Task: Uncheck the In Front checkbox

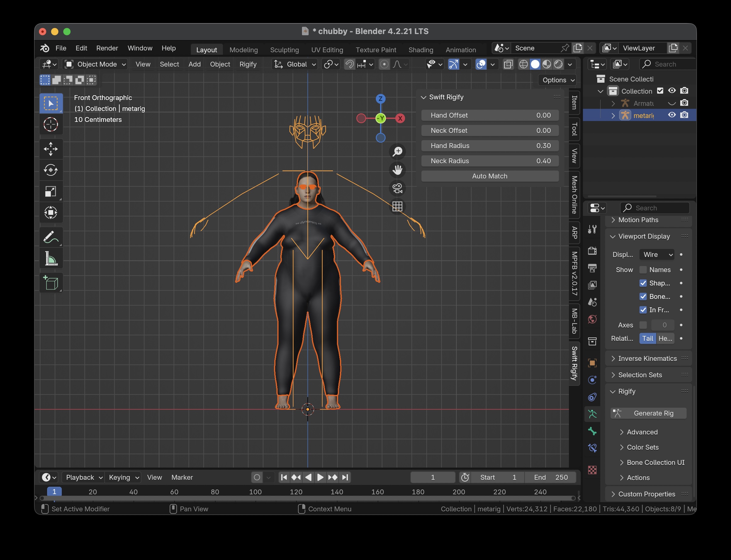Action: pyautogui.click(x=643, y=310)
